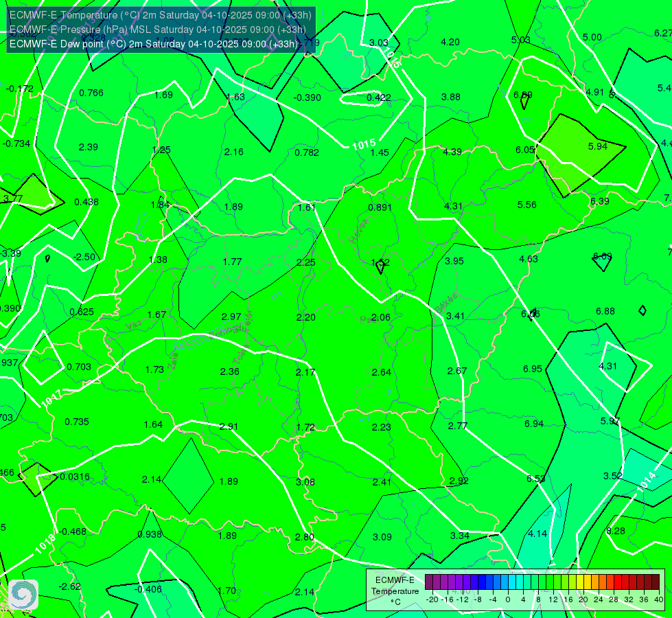This screenshot has width=672, height=618.
Task: Select the ECMWF-E Temperature 2m layer label
Action: (x=161, y=15)
